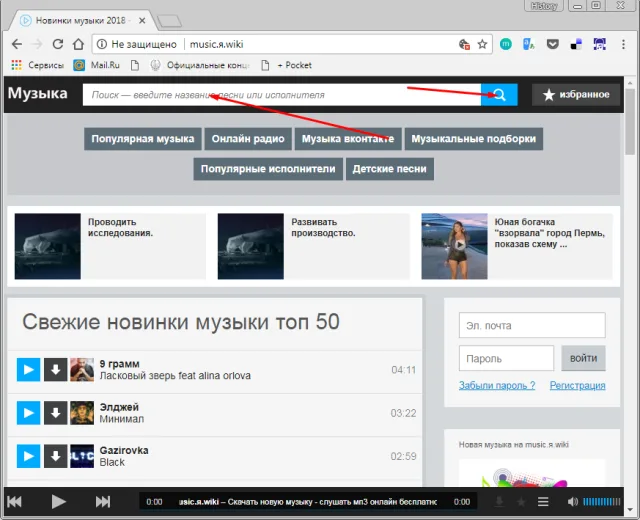The width and height of the screenshot is (640, 520).
Task: Click the blue search magnifier button
Action: tap(499, 95)
